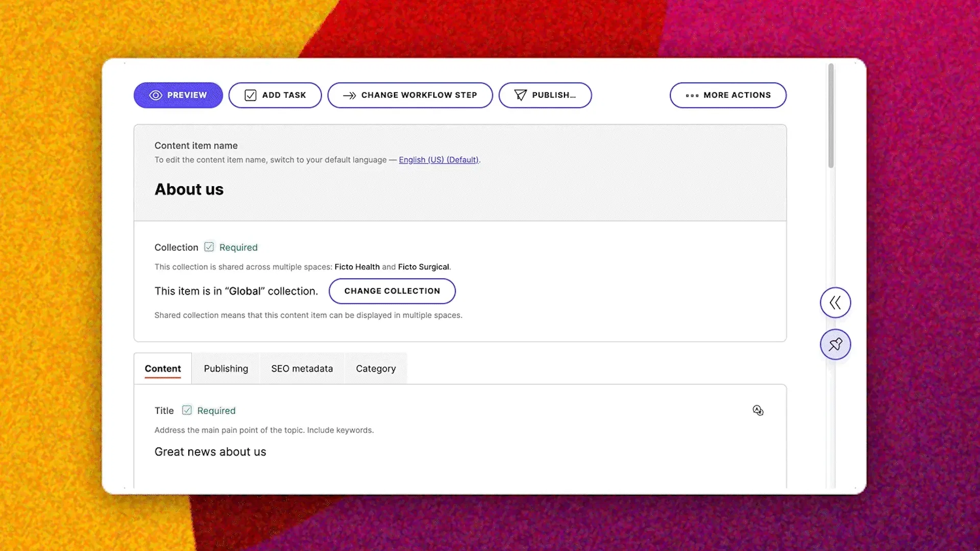The height and width of the screenshot is (551, 980).
Task: Toggle the Required checkmark next to Collection
Action: tap(209, 247)
